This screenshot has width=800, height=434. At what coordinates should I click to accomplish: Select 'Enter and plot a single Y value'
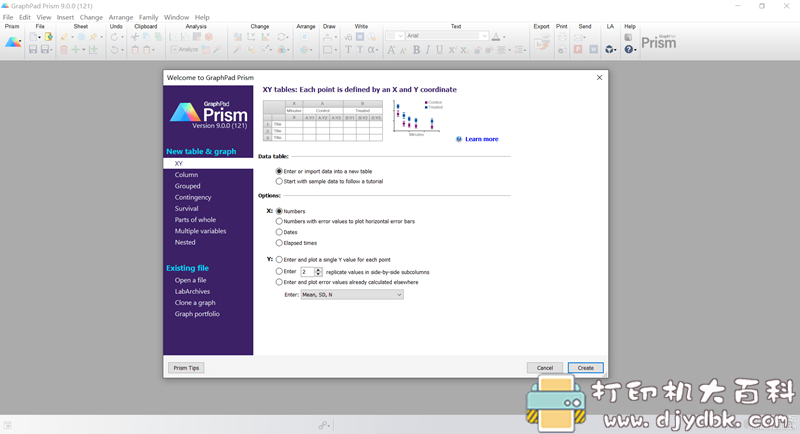click(x=279, y=260)
